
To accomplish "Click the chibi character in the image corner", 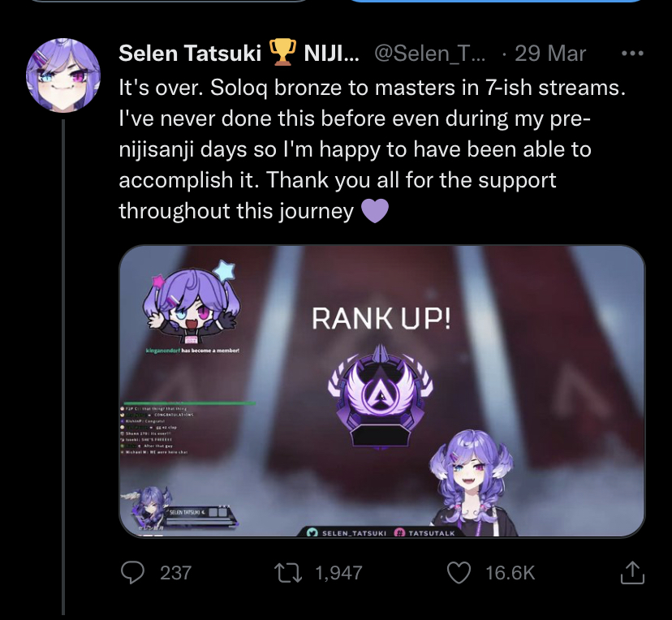I will click(192, 302).
